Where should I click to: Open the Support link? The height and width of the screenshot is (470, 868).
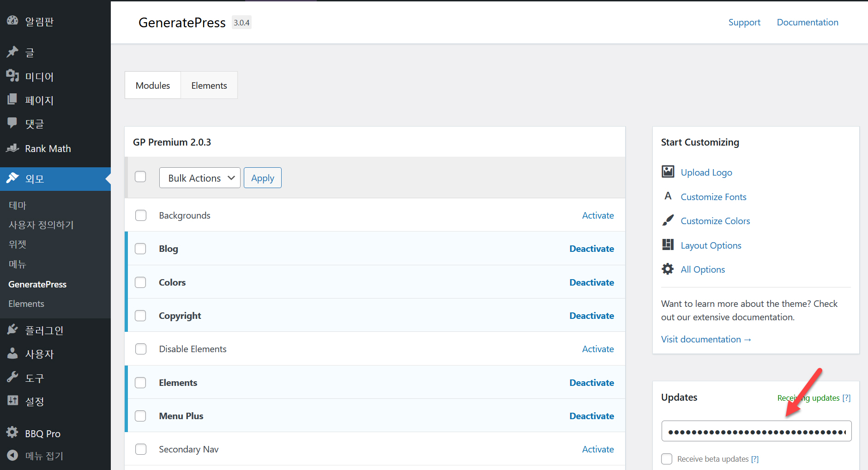pos(744,22)
